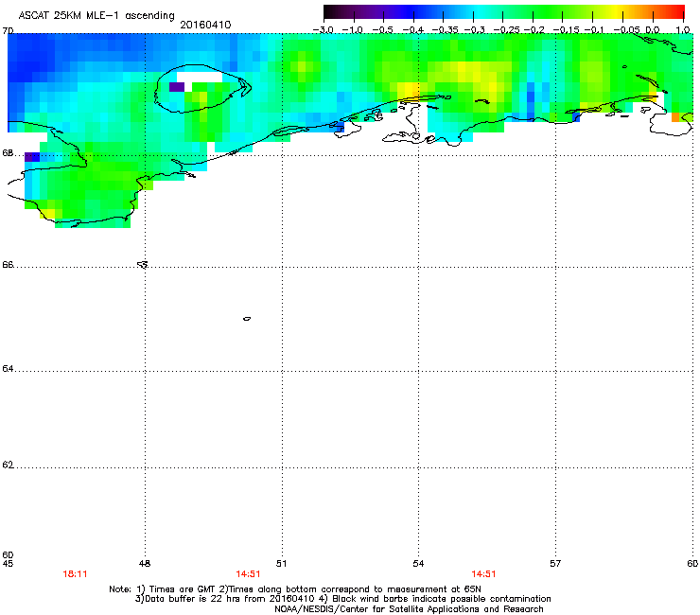Click the small island outline near 65N

tap(247, 319)
